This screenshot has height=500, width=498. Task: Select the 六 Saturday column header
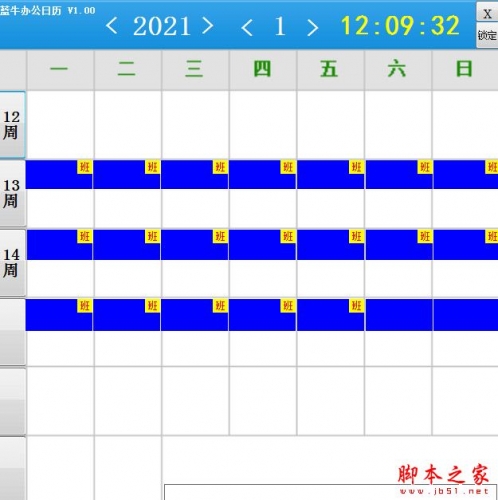(398, 70)
